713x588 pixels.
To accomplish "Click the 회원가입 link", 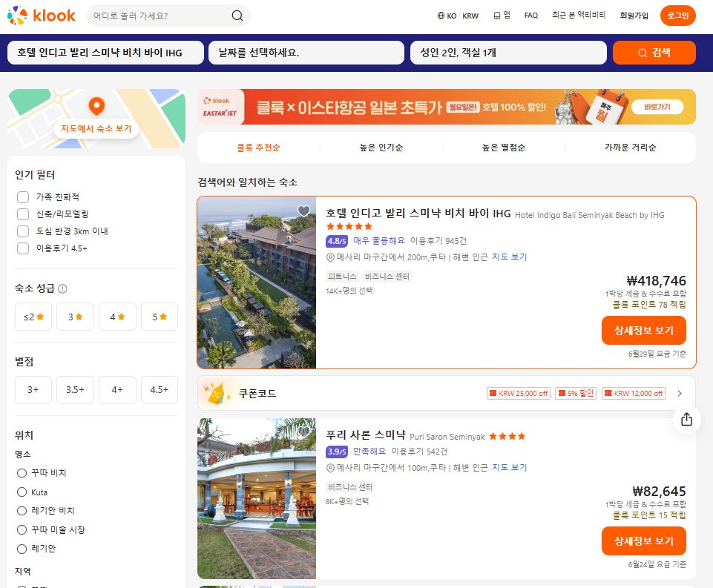I will (x=634, y=16).
